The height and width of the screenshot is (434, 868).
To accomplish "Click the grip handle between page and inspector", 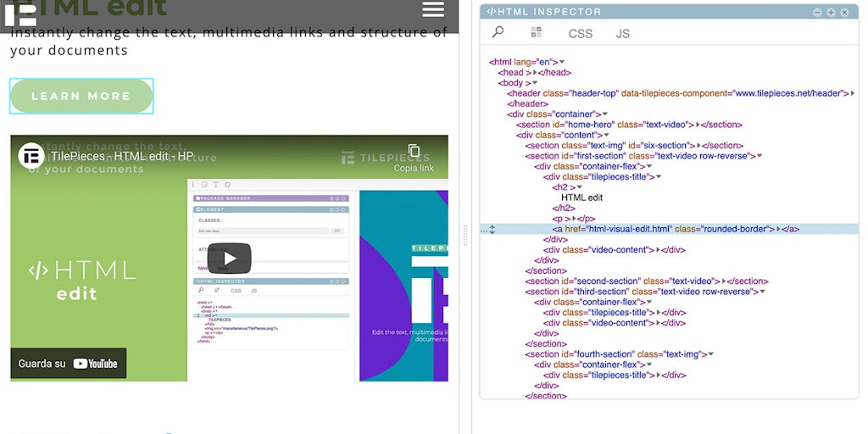I will (x=465, y=236).
